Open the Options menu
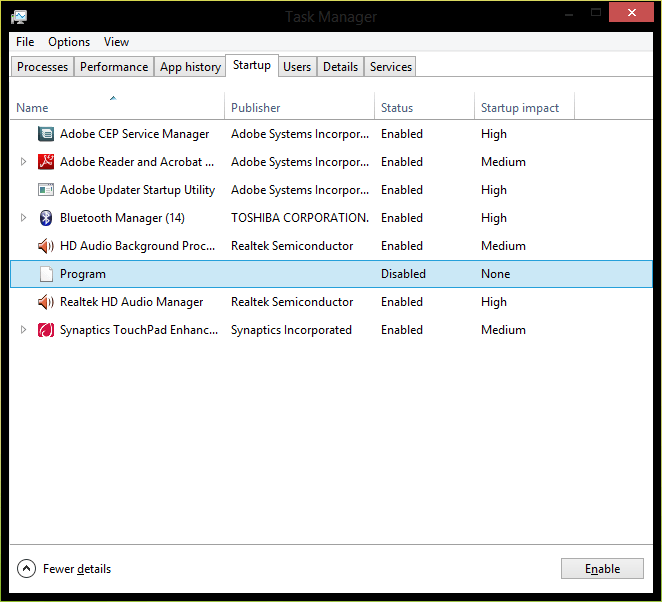 (x=69, y=42)
